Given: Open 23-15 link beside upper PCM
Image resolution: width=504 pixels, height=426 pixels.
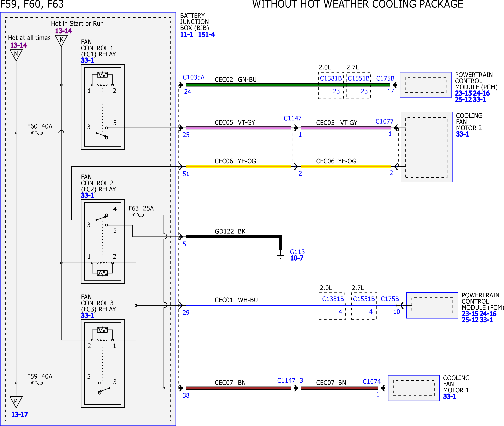Looking at the screenshot, I should (463, 93).
